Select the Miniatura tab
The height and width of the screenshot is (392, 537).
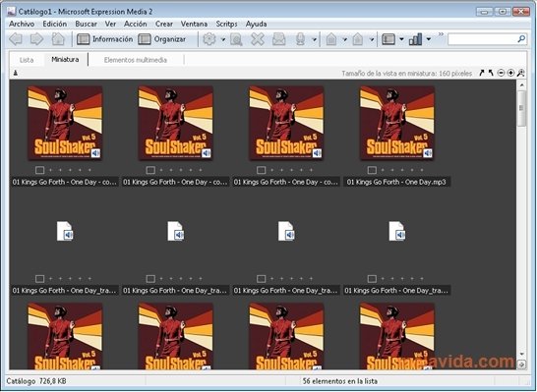pos(65,60)
